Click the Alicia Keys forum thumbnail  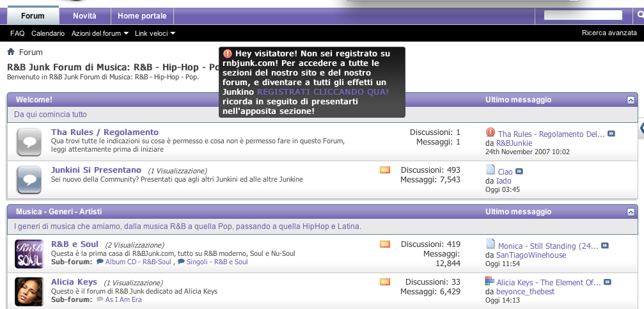pyautogui.click(x=29, y=290)
